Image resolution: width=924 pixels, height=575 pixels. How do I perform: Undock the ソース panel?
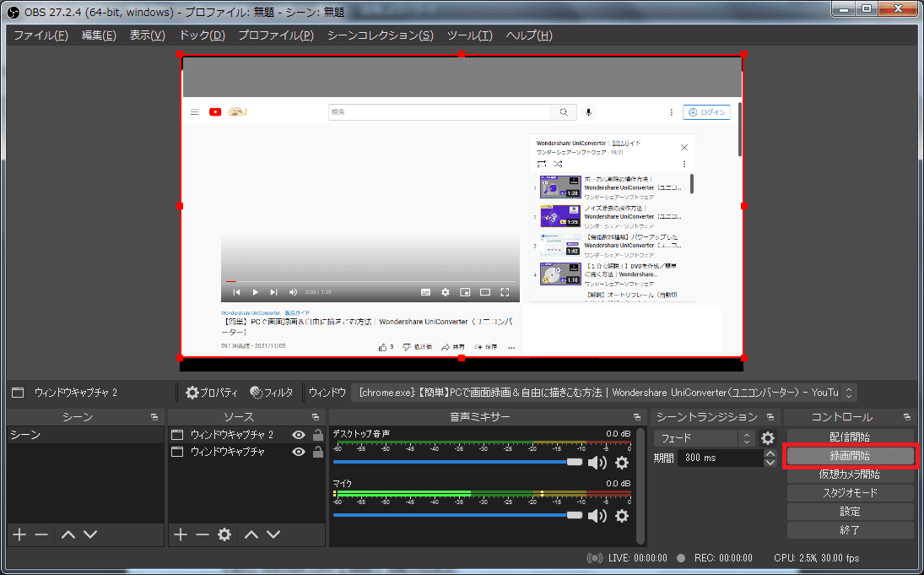coord(316,417)
